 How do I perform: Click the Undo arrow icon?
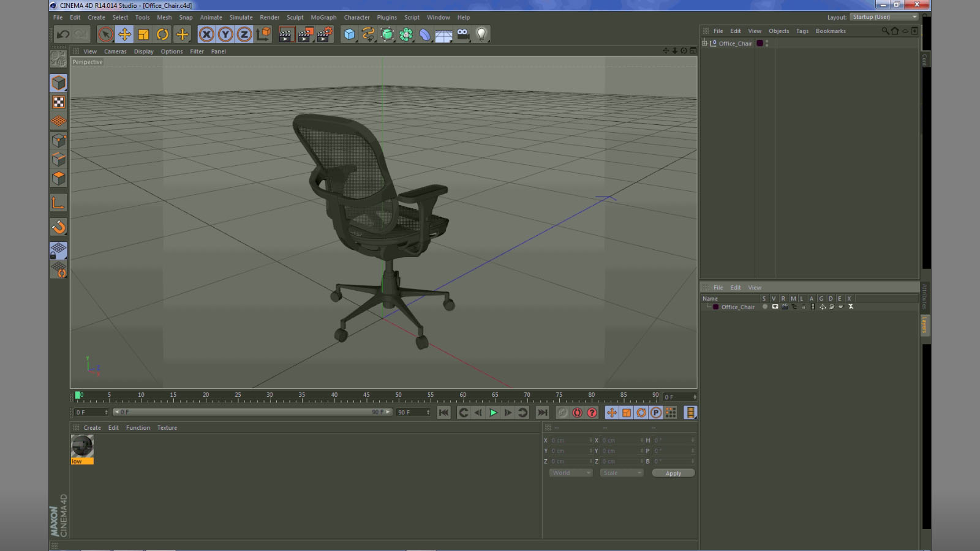pyautogui.click(x=62, y=34)
